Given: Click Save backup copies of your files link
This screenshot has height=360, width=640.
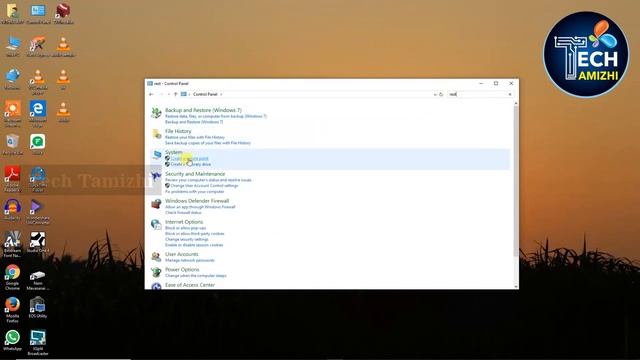Looking at the screenshot, I should point(208,143).
